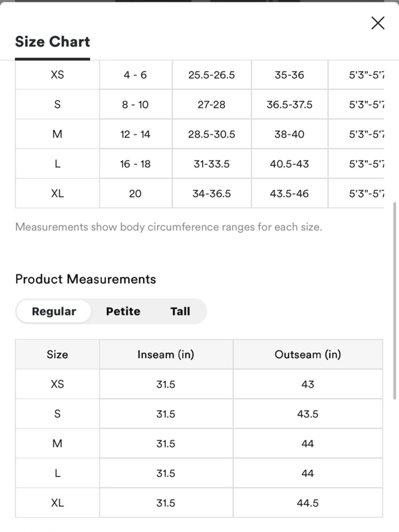Click the Inseam (in) column header

point(166,354)
